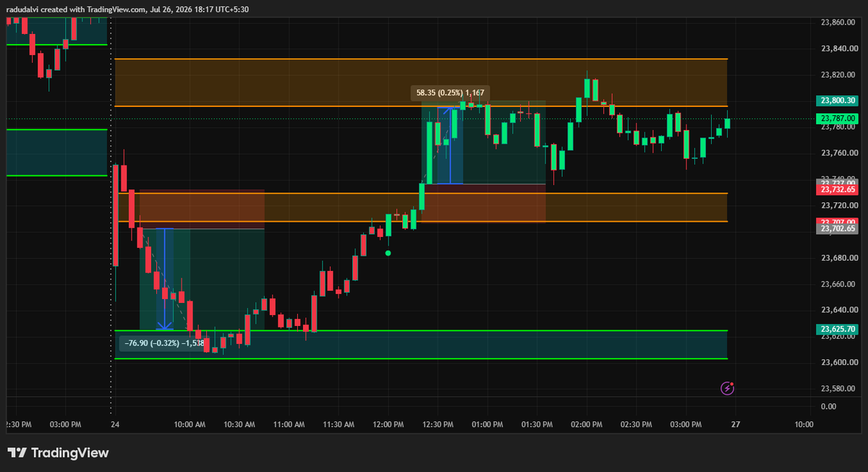Click the 23,840.00 price scale value

point(839,48)
